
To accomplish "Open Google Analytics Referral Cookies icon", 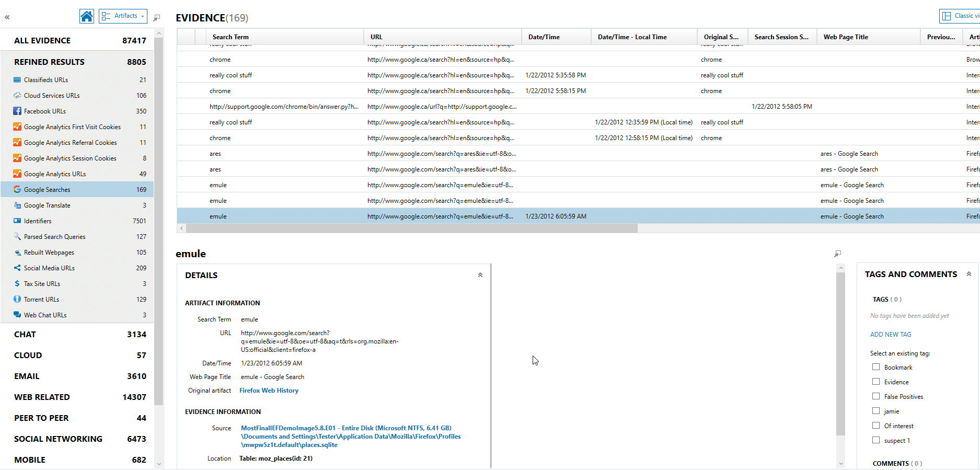I will (17, 143).
